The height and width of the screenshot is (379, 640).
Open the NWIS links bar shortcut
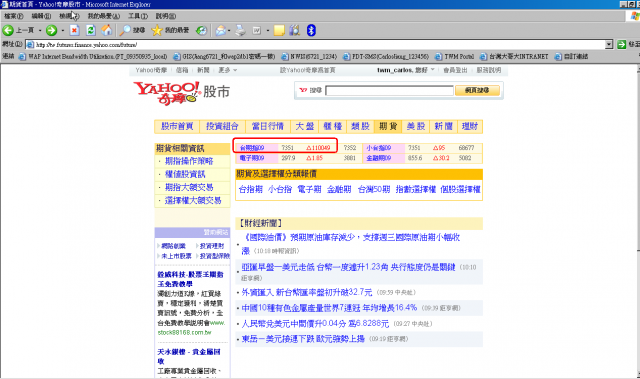[309, 57]
